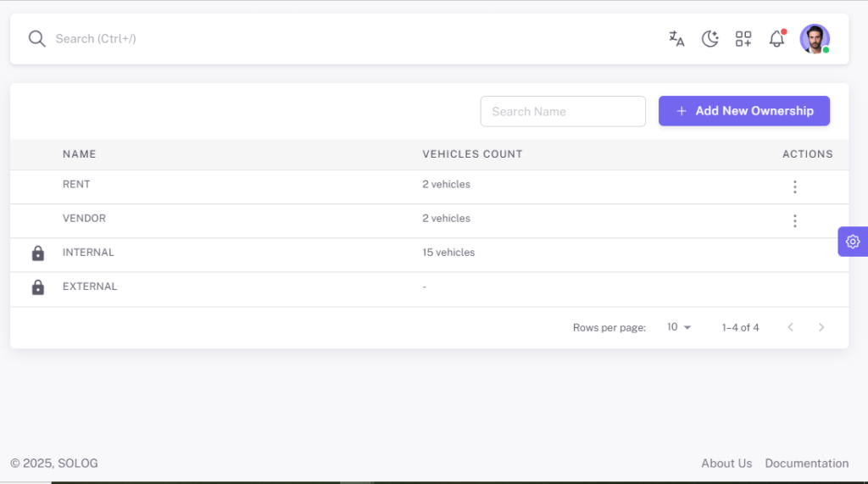Open actions menu for RENT row
The width and height of the screenshot is (868, 484).
[x=795, y=186]
